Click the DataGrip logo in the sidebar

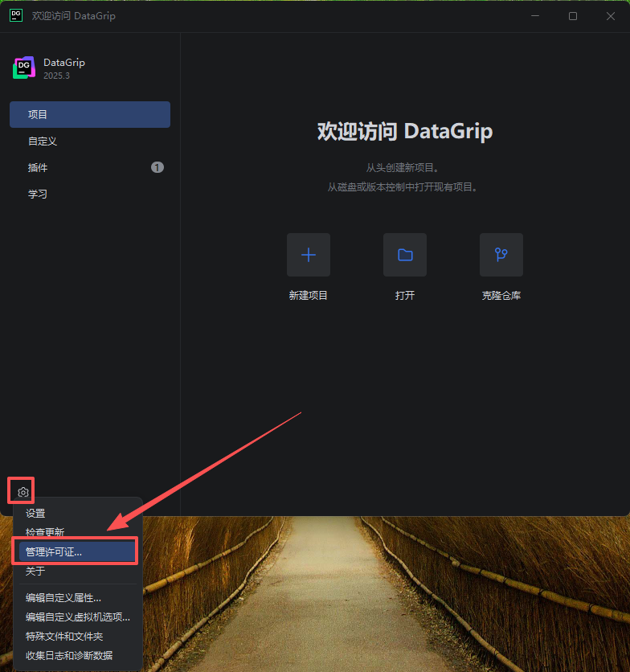click(x=24, y=68)
